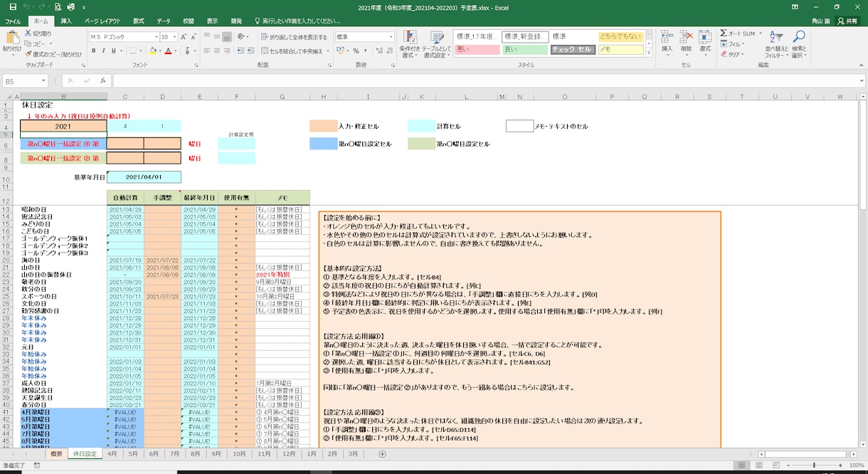The width and height of the screenshot is (868, 474).
Task: Open the Formulas (数式) ribbon tab
Action: click(138, 21)
